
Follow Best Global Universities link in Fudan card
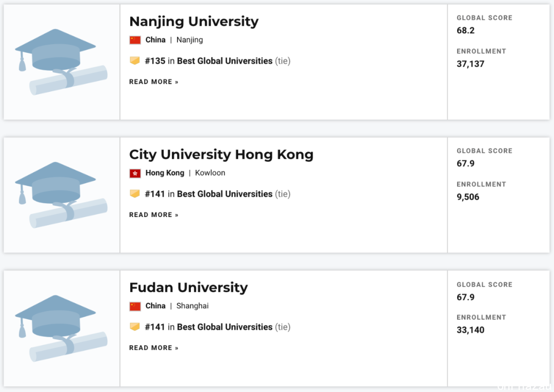click(225, 327)
